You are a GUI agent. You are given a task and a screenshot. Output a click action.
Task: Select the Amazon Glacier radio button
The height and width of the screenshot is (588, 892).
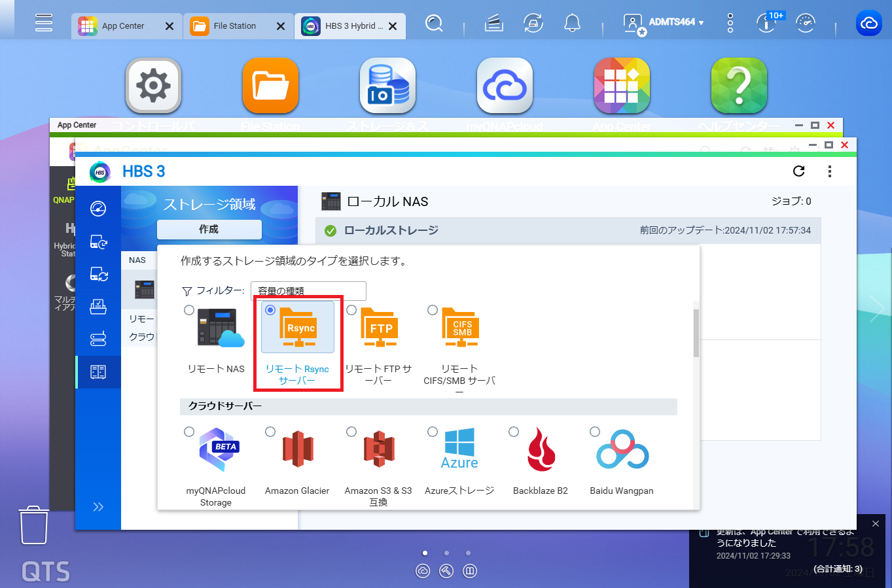[270, 432]
